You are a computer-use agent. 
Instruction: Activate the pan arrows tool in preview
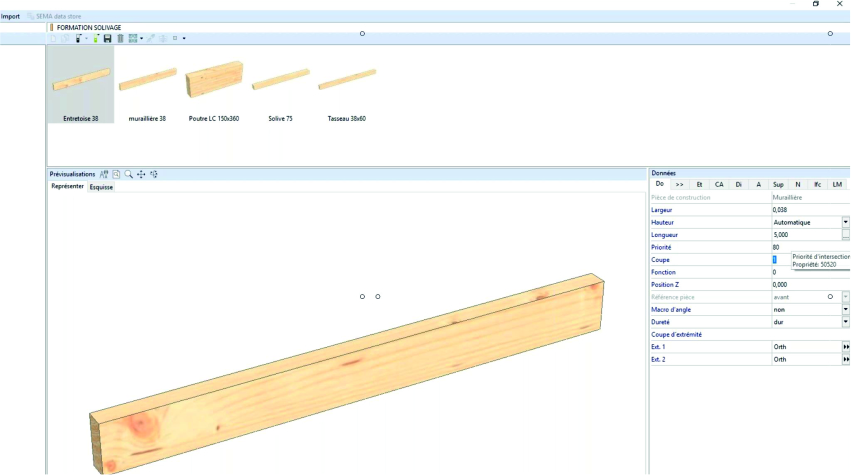point(141,174)
